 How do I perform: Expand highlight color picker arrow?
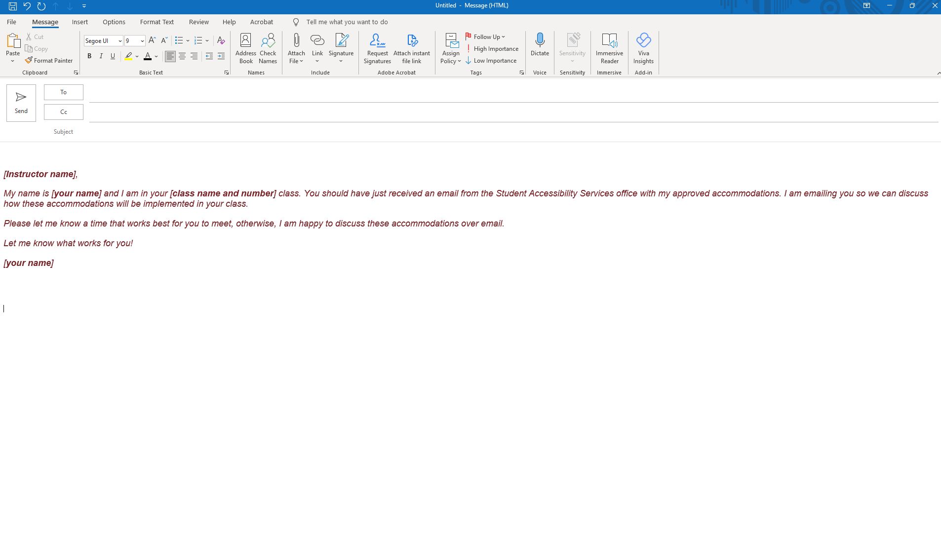click(137, 56)
